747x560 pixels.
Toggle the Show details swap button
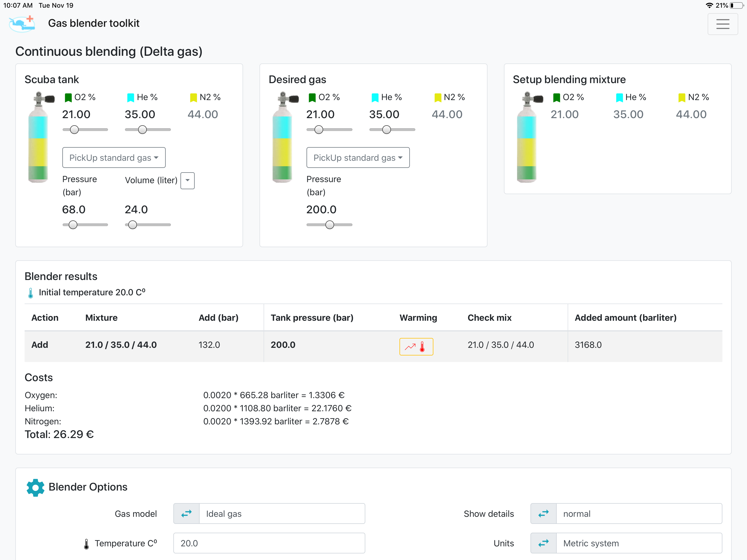(543, 514)
